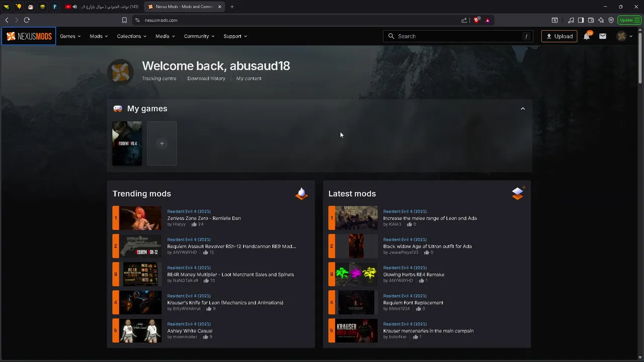
Task: Click the Krauser mercenaries mod thumbnail
Action: click(x=356, y=331)
